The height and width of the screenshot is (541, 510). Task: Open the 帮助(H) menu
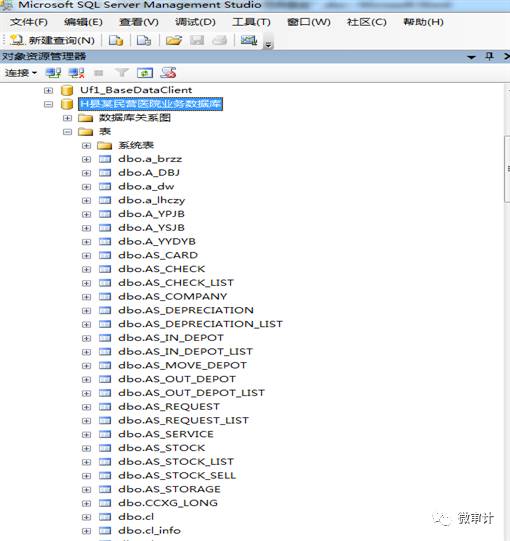tap(423, 22)
